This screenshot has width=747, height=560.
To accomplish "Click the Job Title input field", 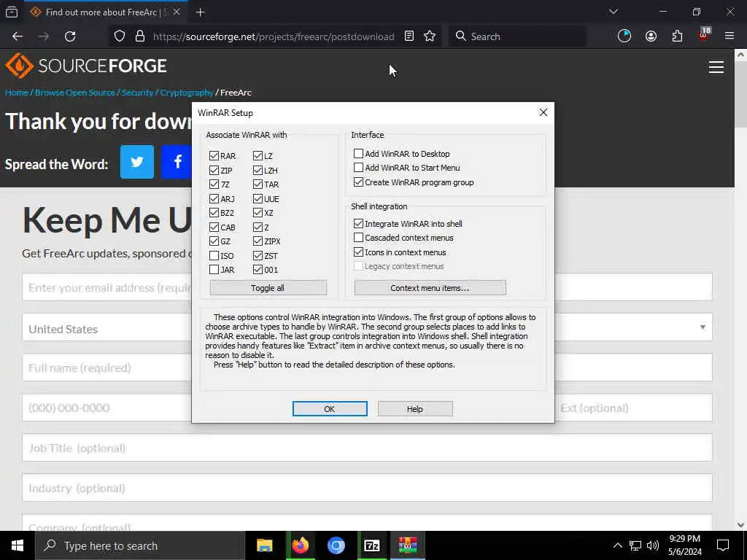I will pos(367,447).
